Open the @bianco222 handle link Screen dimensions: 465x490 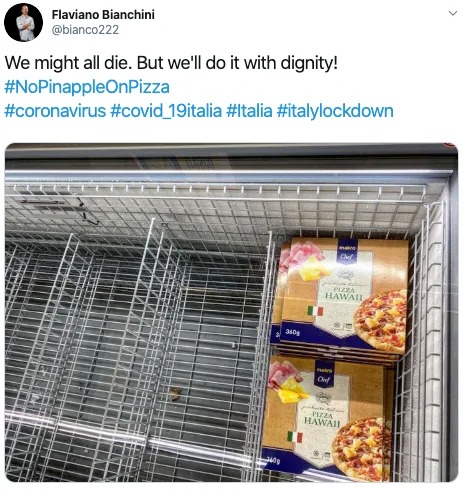coord(85,30)
